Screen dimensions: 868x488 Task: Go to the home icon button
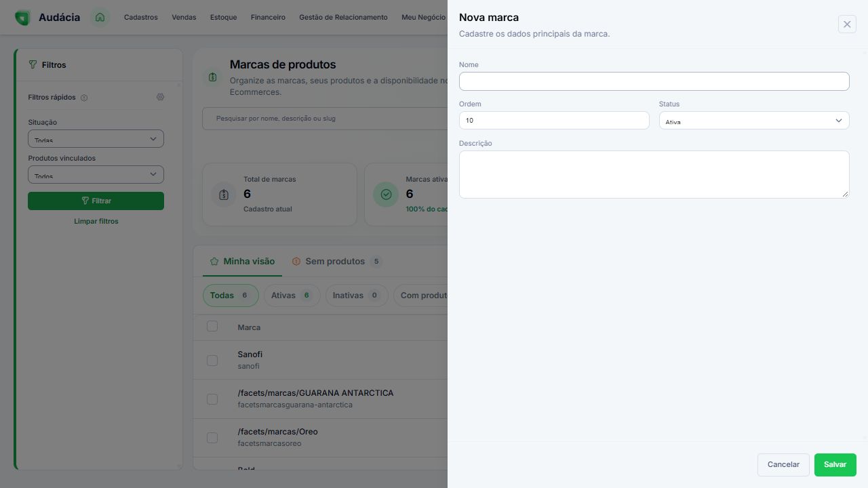coord(100,18)
